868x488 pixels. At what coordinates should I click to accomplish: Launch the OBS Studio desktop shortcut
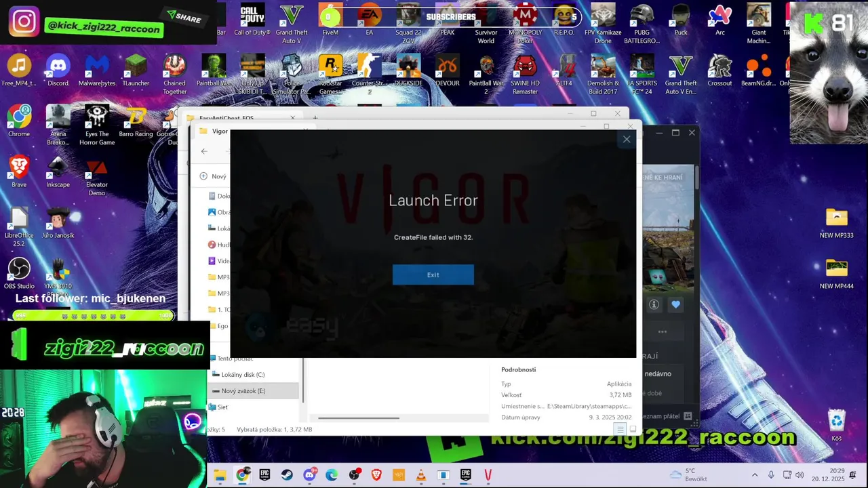19,273
